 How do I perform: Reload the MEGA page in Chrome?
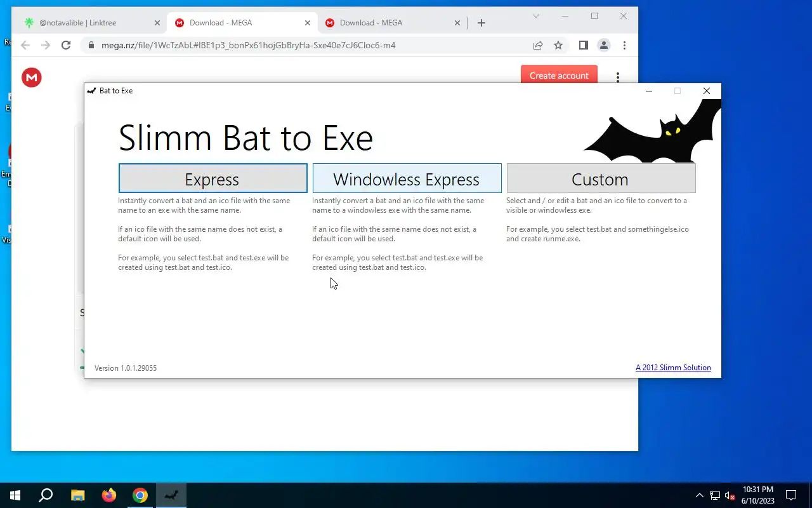pos(66,45)
